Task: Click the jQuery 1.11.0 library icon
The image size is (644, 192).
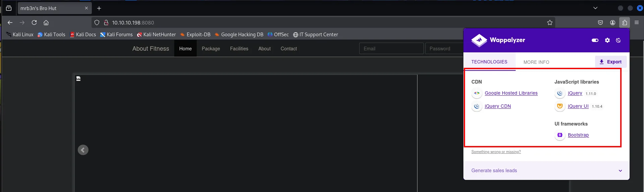Action: tap(560, 93)
